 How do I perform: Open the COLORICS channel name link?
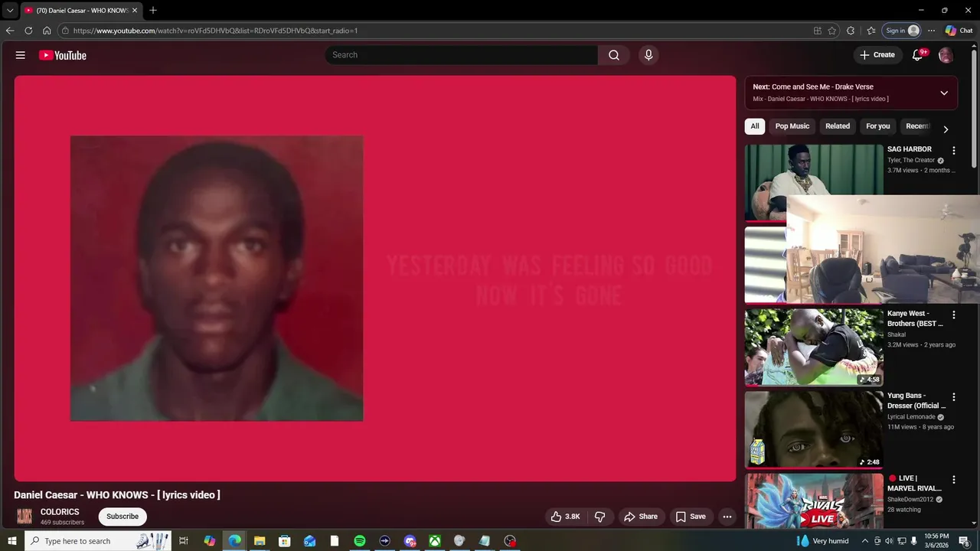pyautogui.click(x=60, y=512)
